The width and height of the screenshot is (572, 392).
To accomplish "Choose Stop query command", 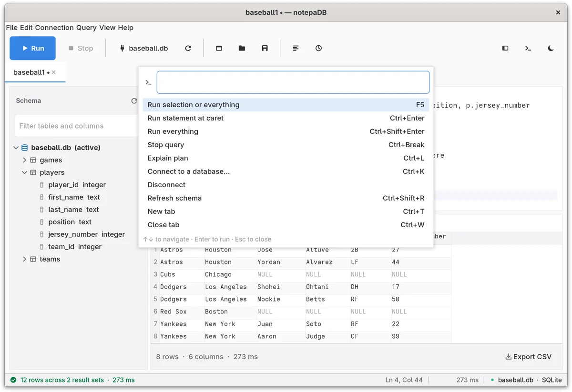I will (x=286, y=145).
